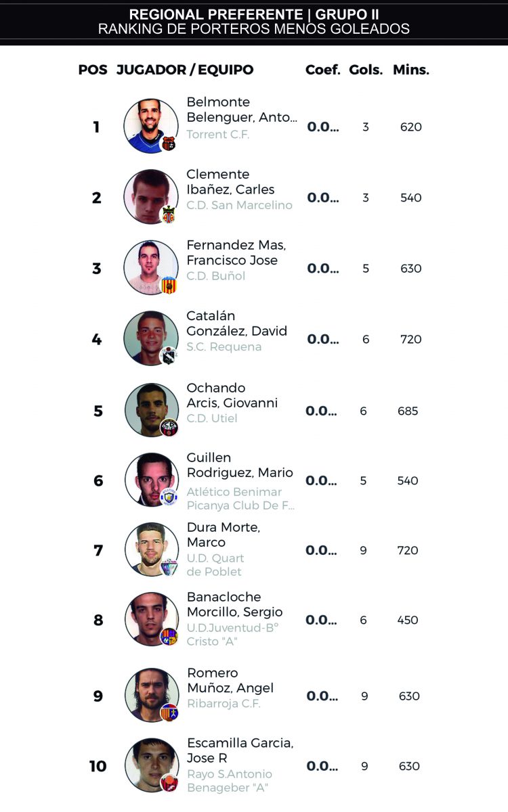Sort by Mins. column header
The image size is (508, 812).
410,70
